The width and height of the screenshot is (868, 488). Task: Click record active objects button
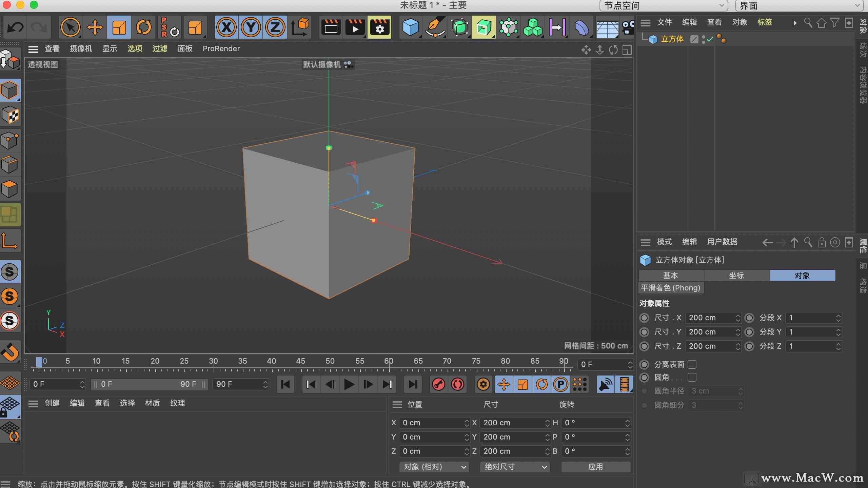pos(439,384)
